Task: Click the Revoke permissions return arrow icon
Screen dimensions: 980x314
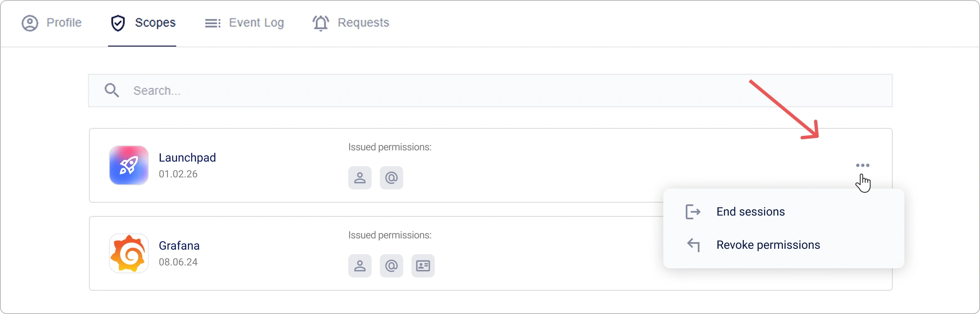Action: (x=693, y=245)
